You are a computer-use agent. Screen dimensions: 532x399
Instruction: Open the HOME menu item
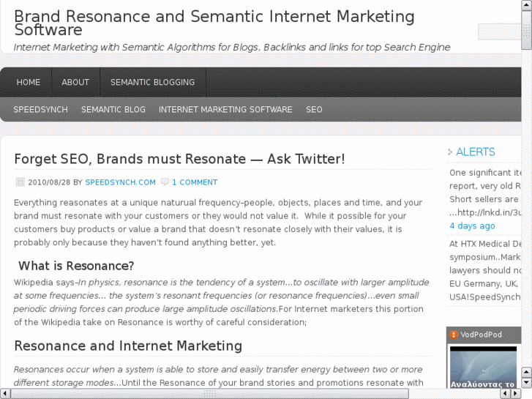(29, 83)
